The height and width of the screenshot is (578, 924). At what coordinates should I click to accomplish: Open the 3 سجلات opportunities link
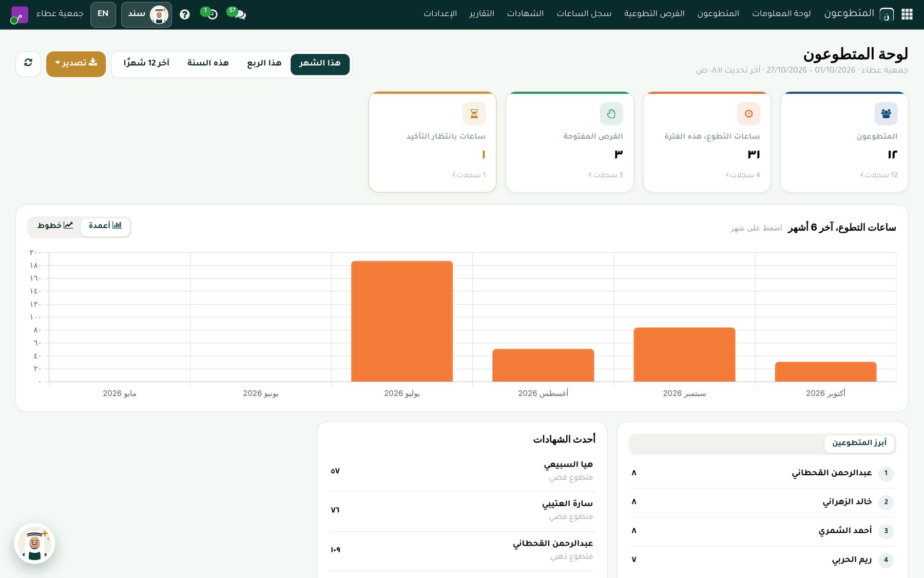coord(606,175)
